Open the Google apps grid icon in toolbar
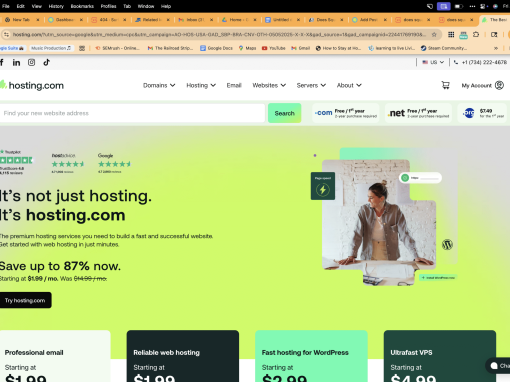Viewport: 510px width, 382px height. point(451,34)
